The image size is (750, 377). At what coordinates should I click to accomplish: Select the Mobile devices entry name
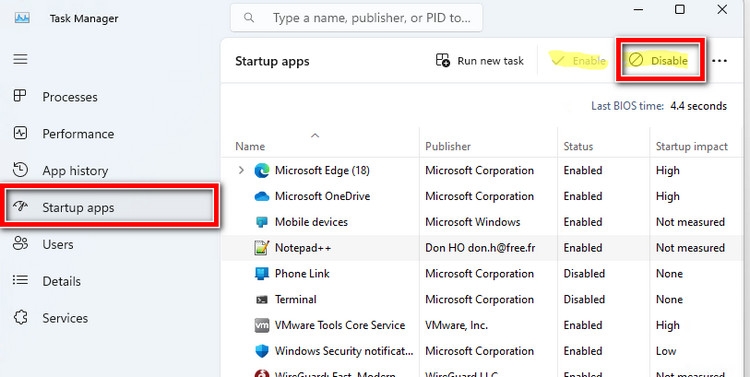tap(311, 222)
